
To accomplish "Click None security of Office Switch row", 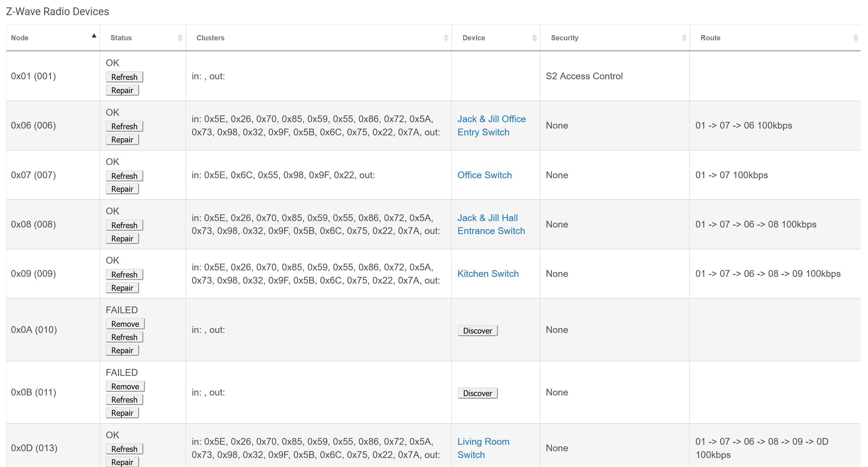I will click(557, 175).
